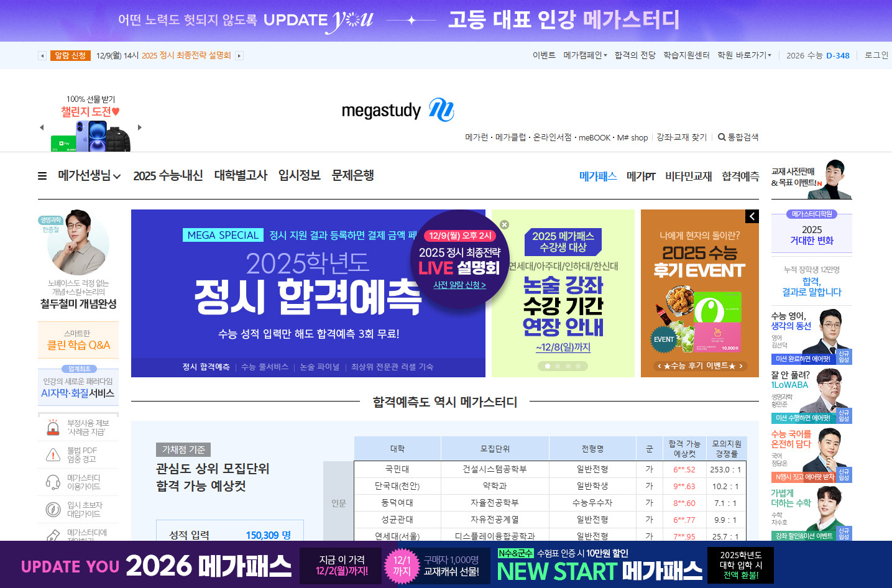Expand the 메가캠페인 dropdown
The width and height of the screenshot is (892, 588).
pyautogui.click(x=583, y=55)
